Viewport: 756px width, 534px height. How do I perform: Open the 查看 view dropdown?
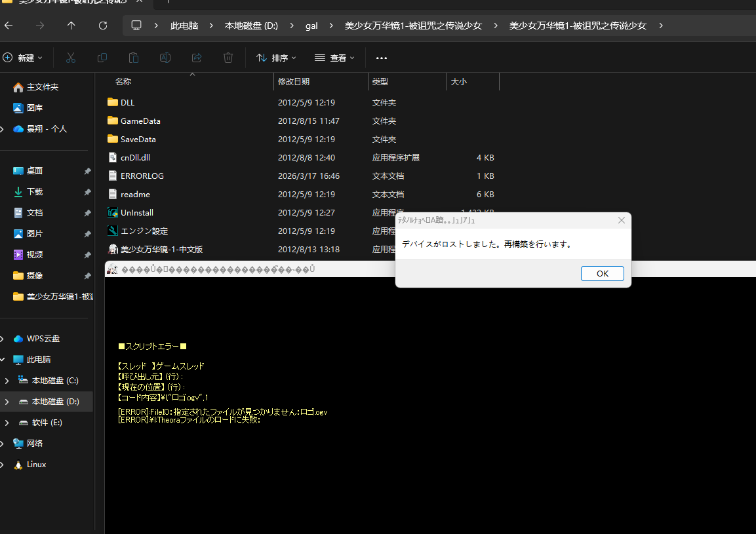tap(334, 58)
